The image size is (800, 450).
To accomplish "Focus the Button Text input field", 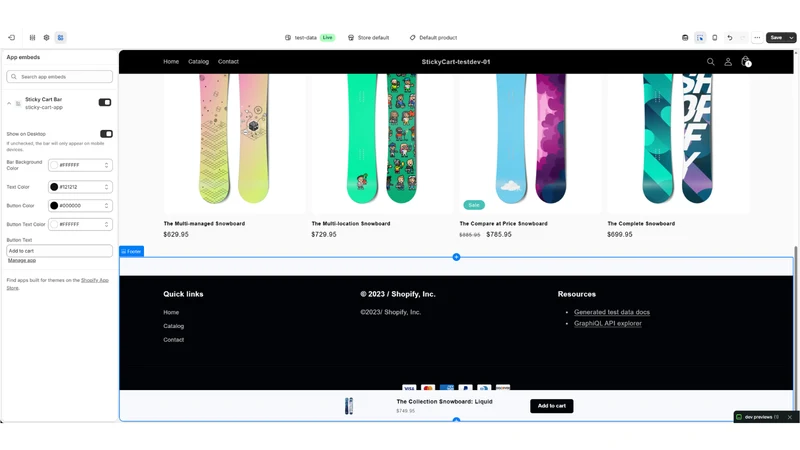I will tap(60, 251).
